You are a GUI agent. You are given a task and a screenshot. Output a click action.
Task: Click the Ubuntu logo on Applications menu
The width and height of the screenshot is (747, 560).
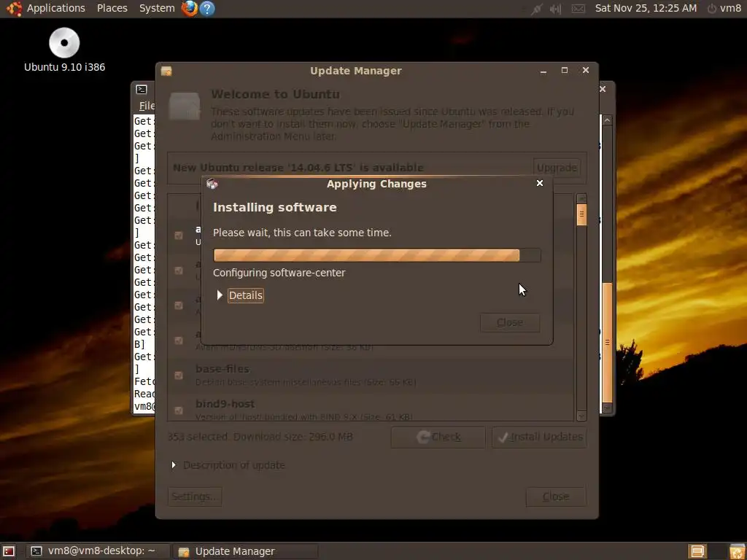point(14,8)
